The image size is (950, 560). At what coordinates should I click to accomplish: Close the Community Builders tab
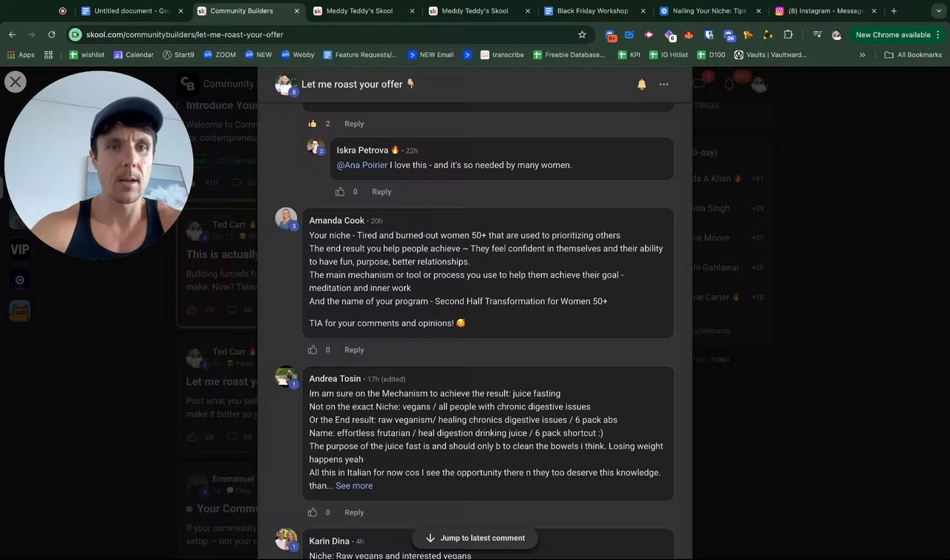point(297,11)
